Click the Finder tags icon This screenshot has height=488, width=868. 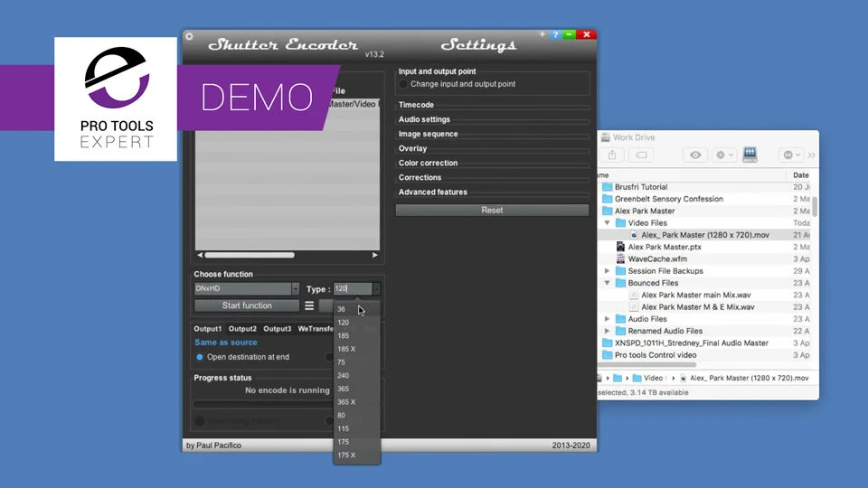[642, 155]
